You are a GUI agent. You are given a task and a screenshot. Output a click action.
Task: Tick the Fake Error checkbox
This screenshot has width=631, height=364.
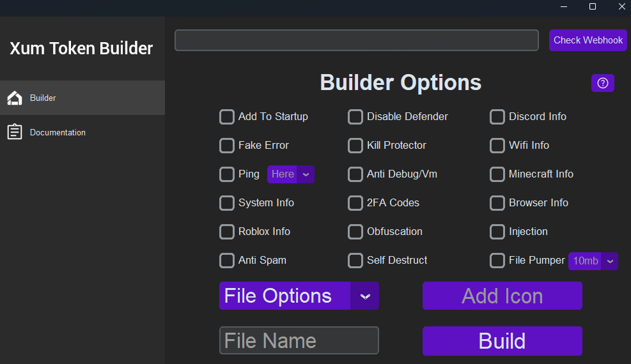[x=226, y=146]
